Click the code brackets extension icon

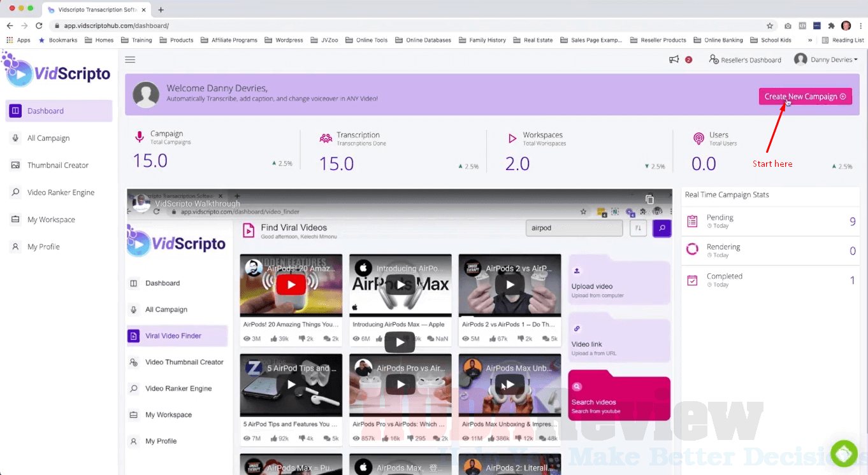[802, 26]
